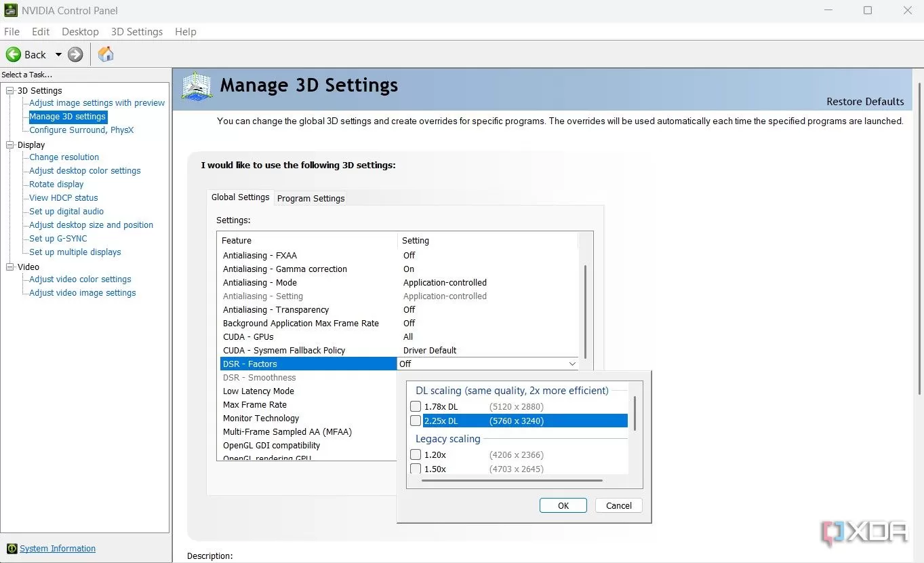Click the Forward arrow icon in toolbar
924x563 pixels.
coord(75,54)
